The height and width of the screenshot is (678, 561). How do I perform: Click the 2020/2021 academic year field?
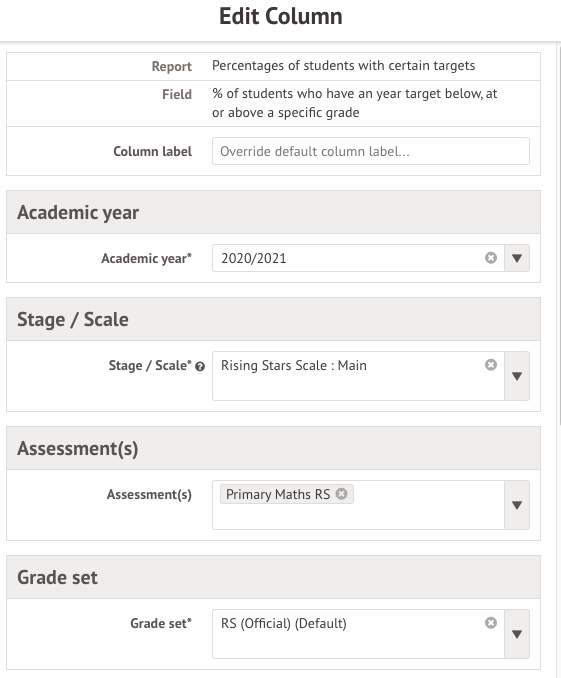(358, 258)
